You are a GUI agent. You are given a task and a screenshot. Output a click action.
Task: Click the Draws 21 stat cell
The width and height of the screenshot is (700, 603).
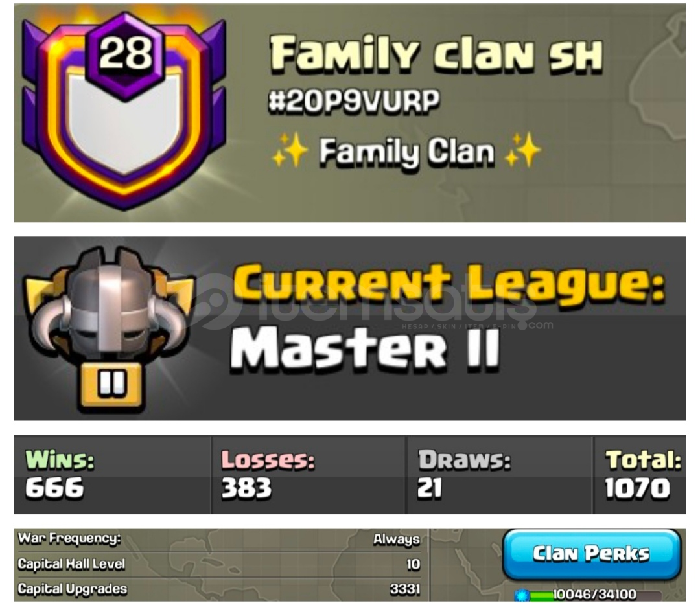tap(499, 475)
